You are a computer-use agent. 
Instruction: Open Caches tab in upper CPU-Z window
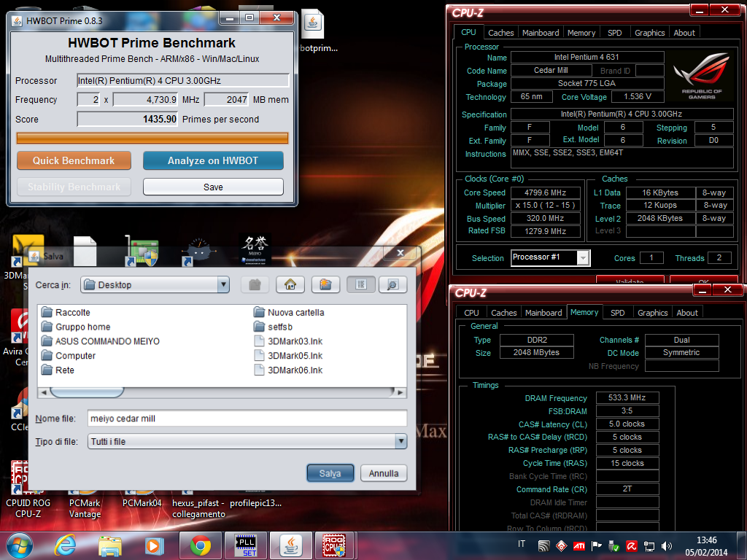500,33
